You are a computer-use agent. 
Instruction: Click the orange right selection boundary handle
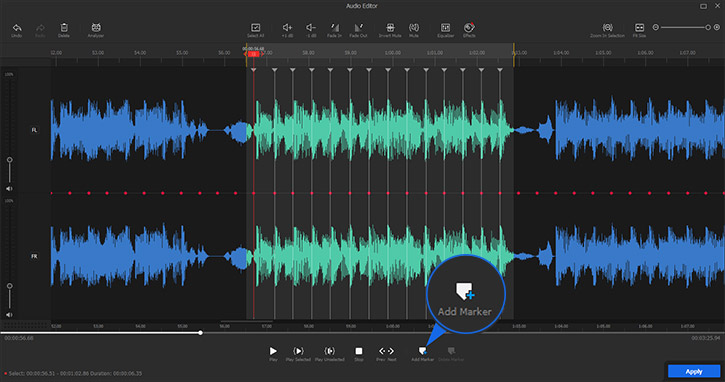513,55
